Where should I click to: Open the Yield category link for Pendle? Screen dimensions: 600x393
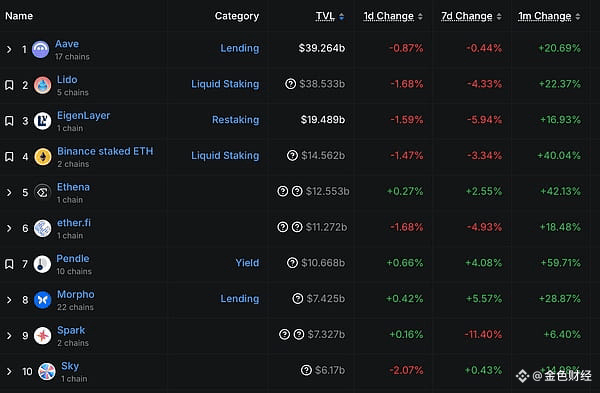(247, 263)
